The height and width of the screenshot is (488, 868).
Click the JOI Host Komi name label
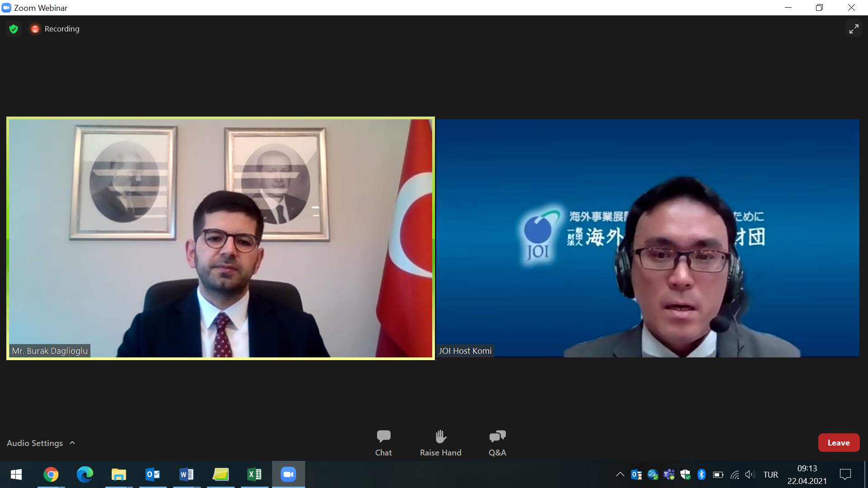click(465, 351)
